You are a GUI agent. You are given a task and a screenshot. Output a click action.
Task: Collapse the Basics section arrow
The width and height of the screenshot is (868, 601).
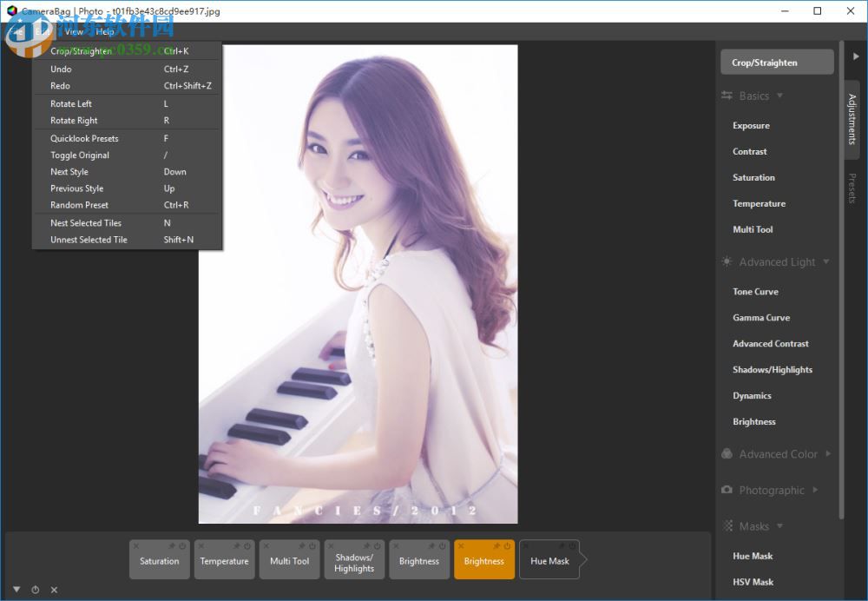point(779,96)
